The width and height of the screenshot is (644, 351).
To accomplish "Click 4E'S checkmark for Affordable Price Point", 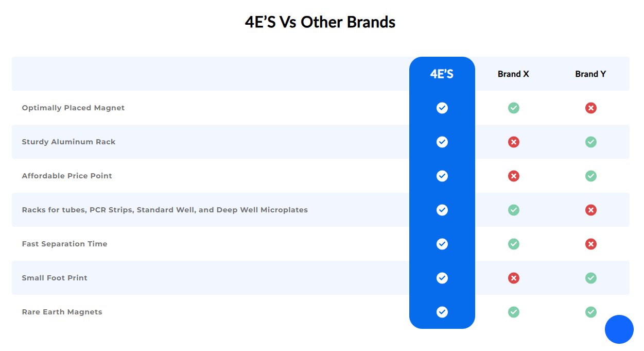I will pos(442,176).
